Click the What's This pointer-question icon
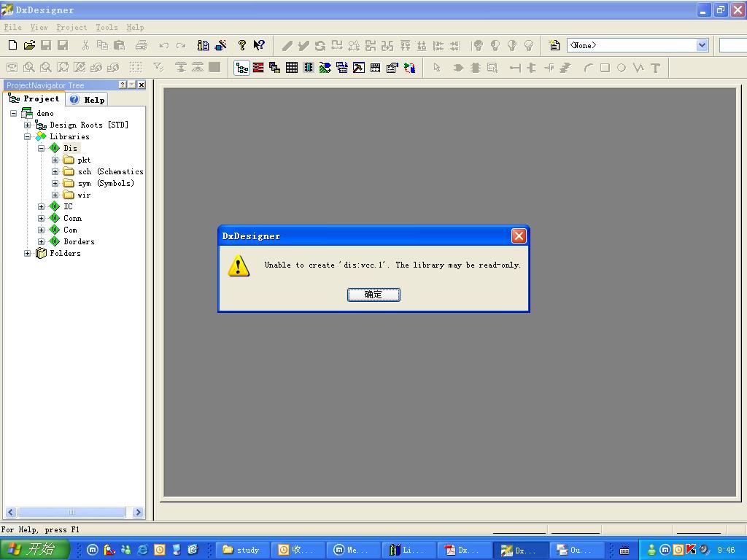This screenshot has width=747, height=560. (259, 45)
